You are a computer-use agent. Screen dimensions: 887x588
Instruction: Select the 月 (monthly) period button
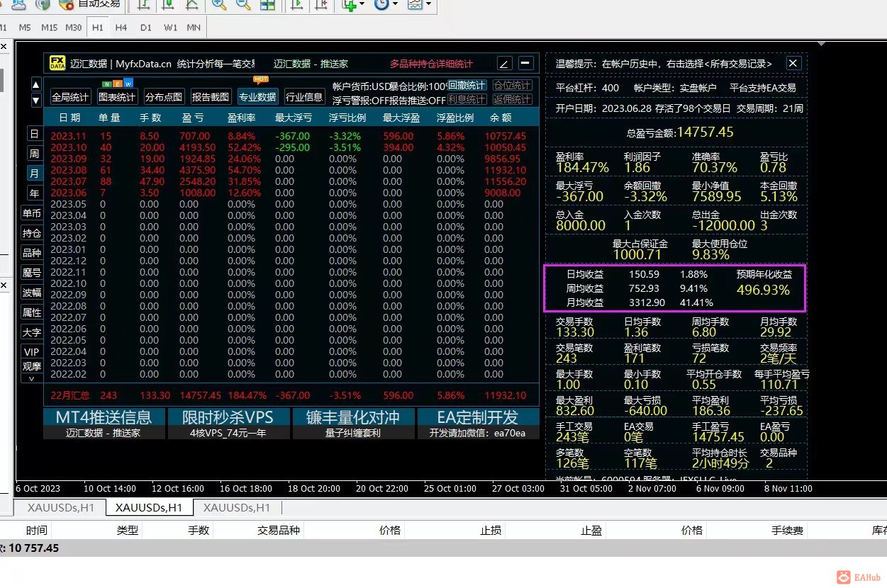(34, 174)
